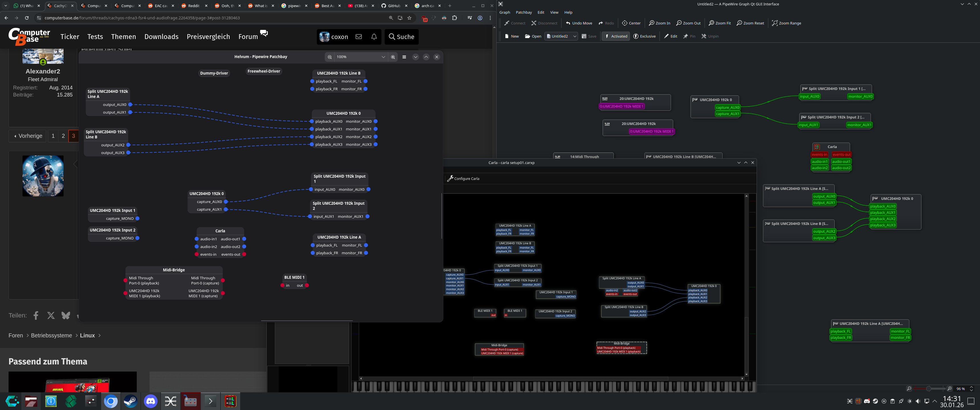Open Helvum hamburger menu
Viewport: 980px width, 410px height.
pos(404,57)
